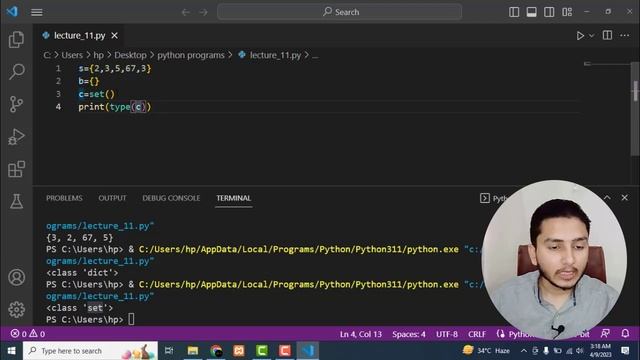
Task: Open the Accounts menu icon
Action: 16,278
